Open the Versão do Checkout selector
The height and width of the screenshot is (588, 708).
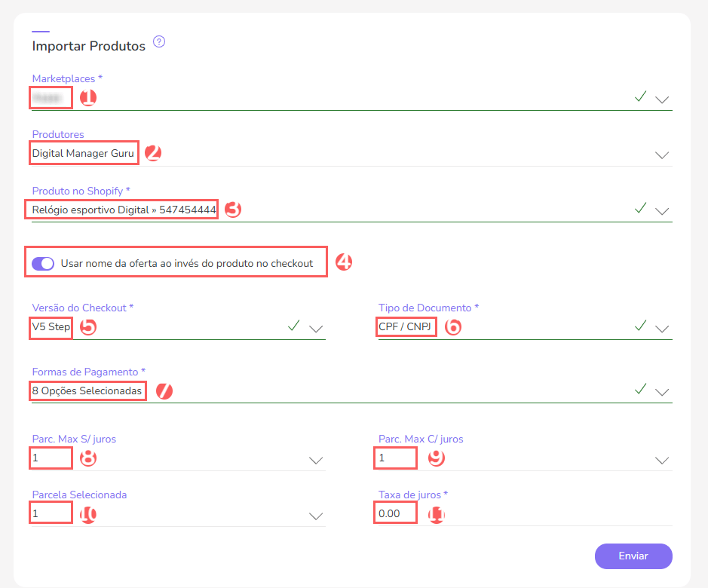(316, 329)
